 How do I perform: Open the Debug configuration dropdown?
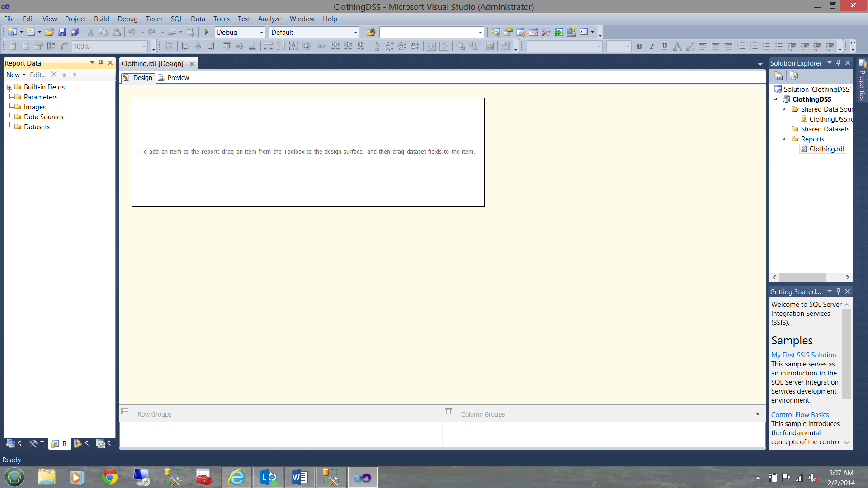point(261,33)
